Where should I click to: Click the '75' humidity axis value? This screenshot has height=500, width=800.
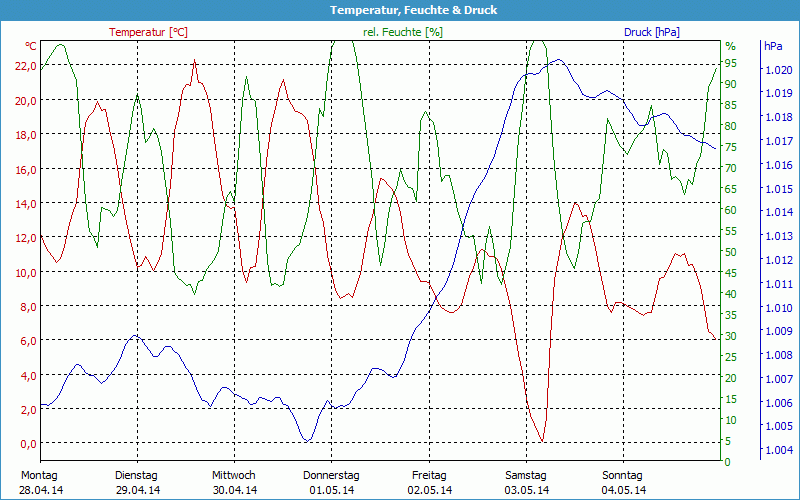[731, 147]
